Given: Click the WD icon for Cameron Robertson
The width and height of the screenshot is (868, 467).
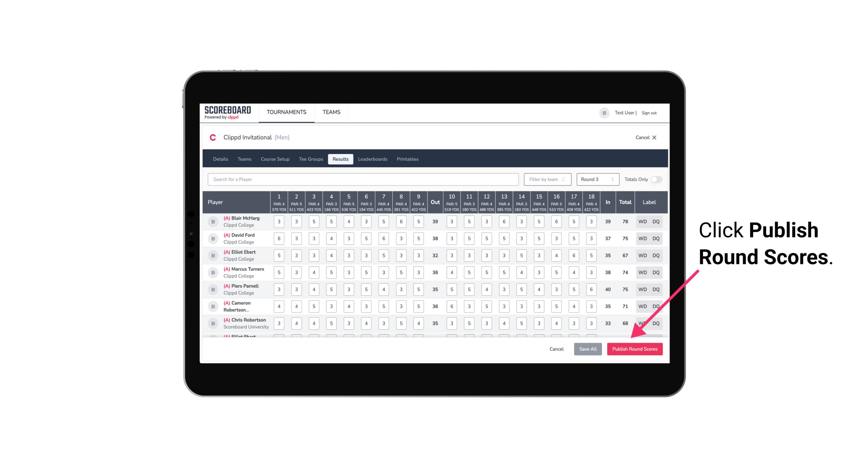Looking at the screenshot, I should (642, 306).
